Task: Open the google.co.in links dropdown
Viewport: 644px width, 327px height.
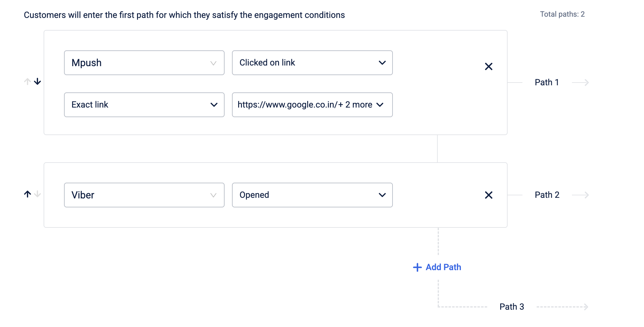Action: [312, 105]
